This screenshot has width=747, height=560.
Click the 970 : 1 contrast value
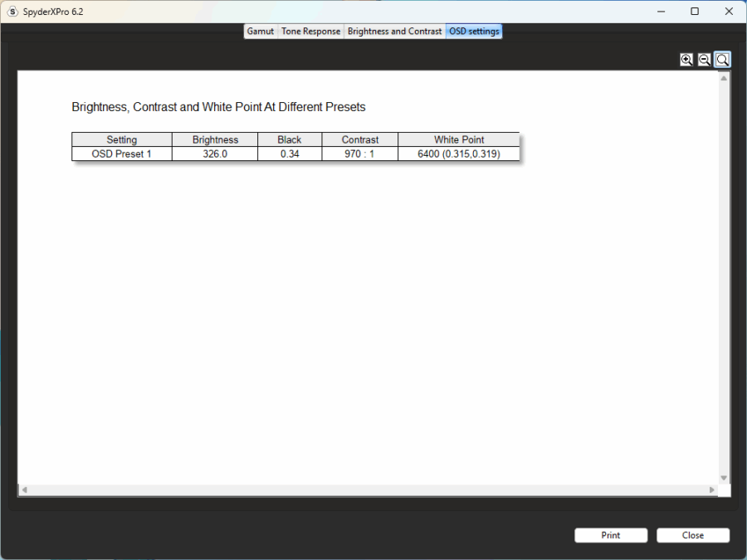click(x=359, y=153)
